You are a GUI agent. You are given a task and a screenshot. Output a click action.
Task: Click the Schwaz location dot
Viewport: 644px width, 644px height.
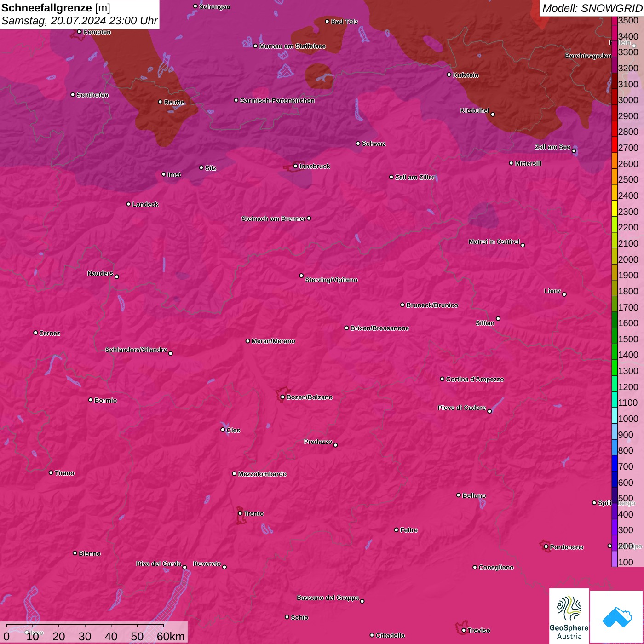pyautogui.click(x=358, y=144)
